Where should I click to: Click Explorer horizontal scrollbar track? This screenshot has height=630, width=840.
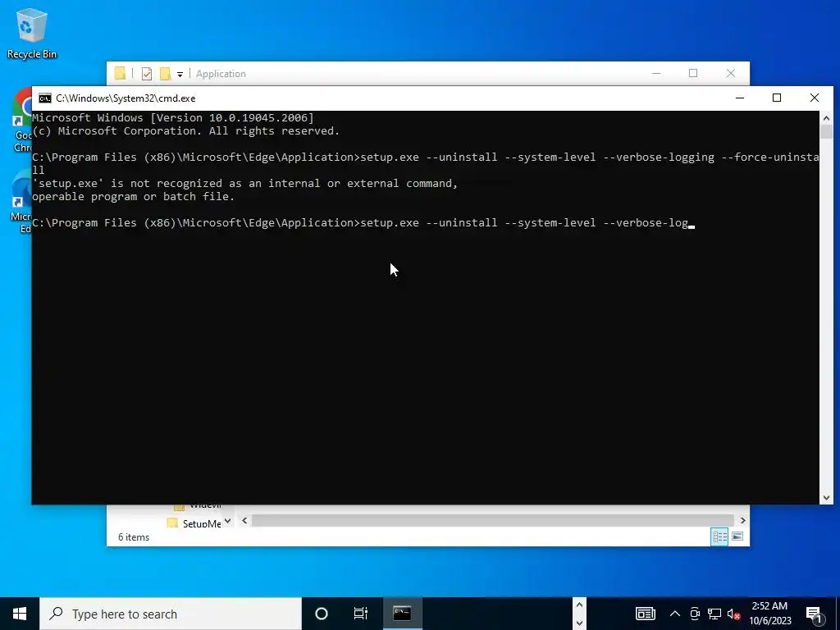(493, 520)
